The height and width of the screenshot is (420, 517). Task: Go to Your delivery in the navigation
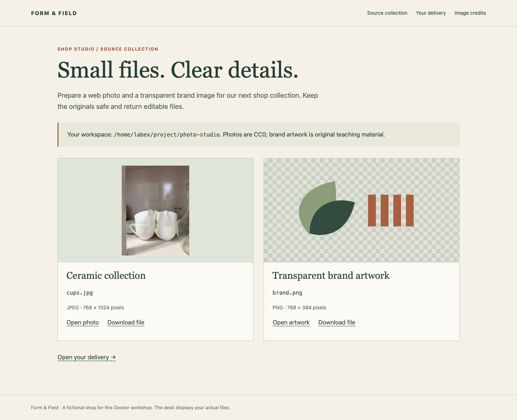pyautogui.click(x=431, y=13)
